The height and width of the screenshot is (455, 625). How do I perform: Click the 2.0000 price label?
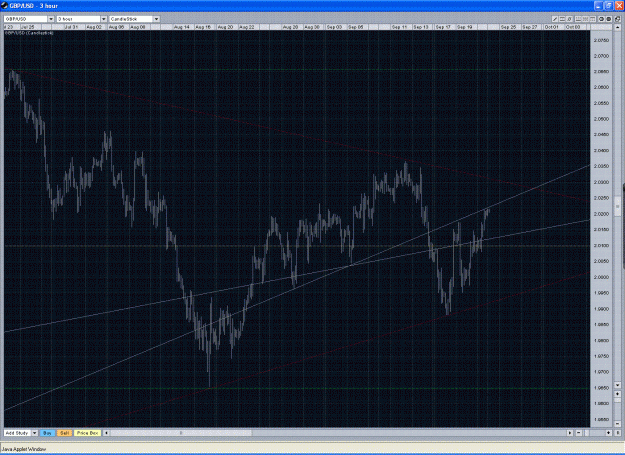tap(601, 277)
